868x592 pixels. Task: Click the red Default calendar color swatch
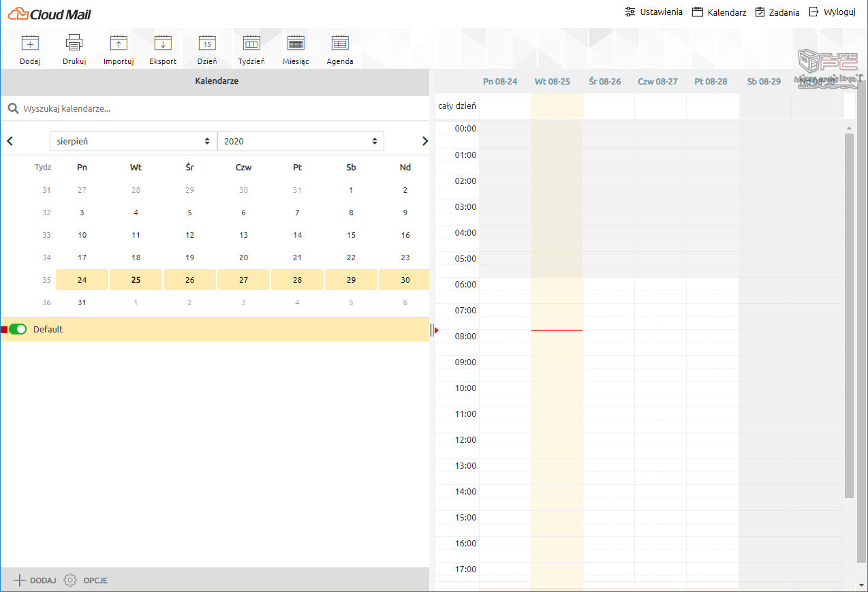click(x=4, y=330)
